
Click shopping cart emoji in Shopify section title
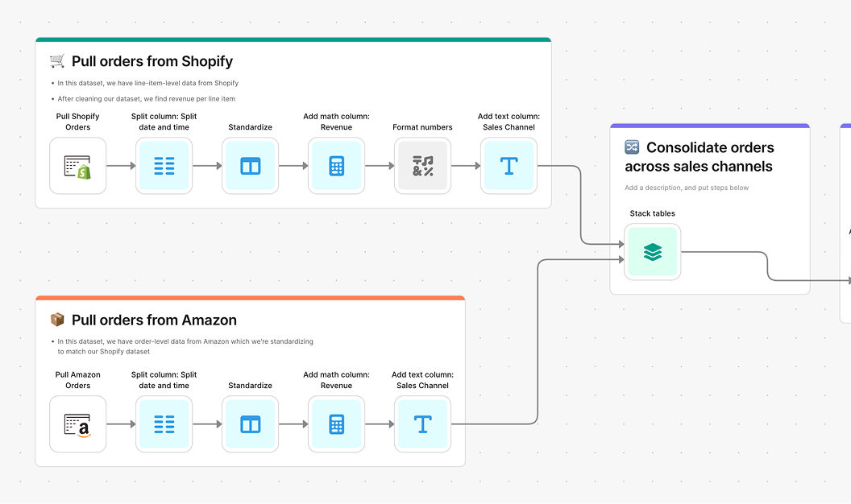(57, 60)
